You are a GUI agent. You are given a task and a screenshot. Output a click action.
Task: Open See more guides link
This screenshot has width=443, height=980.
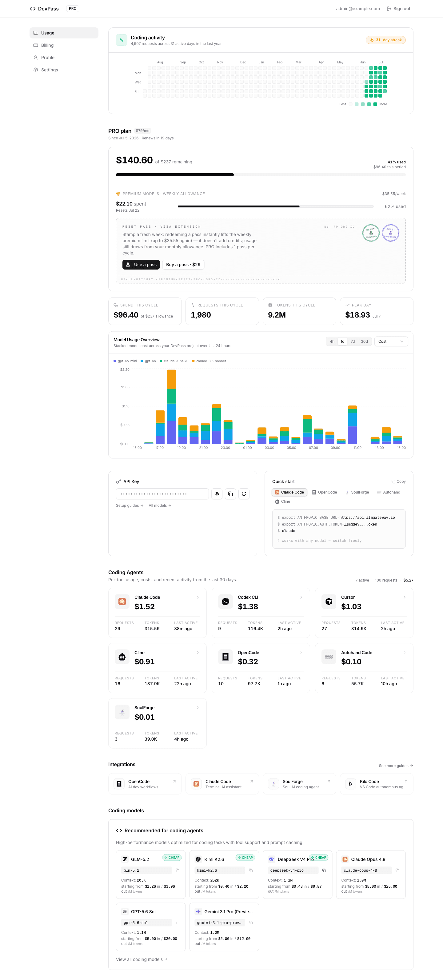pos(396,766)
